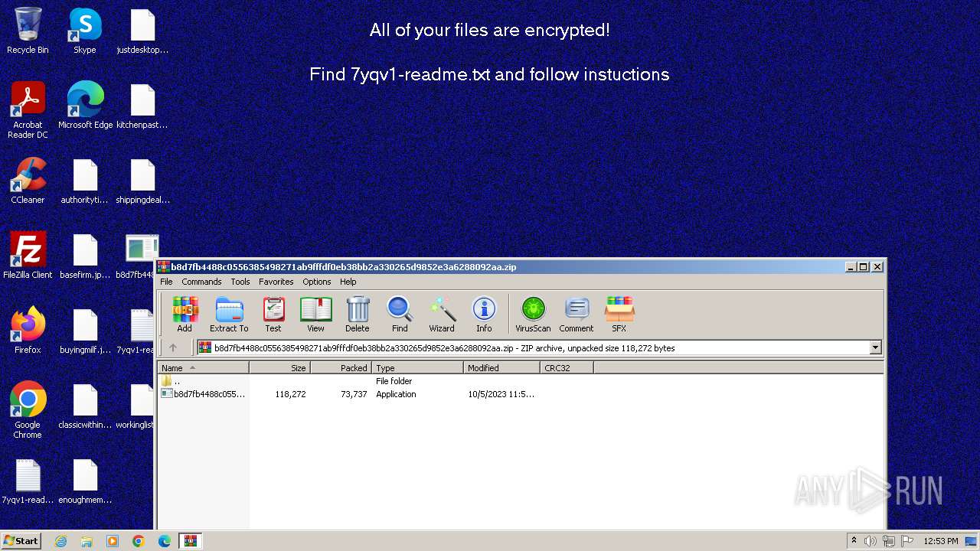The image size is (980, 551).
Task: Launch the Wizard toolbar icon
Action: click(x=442, y=315)
